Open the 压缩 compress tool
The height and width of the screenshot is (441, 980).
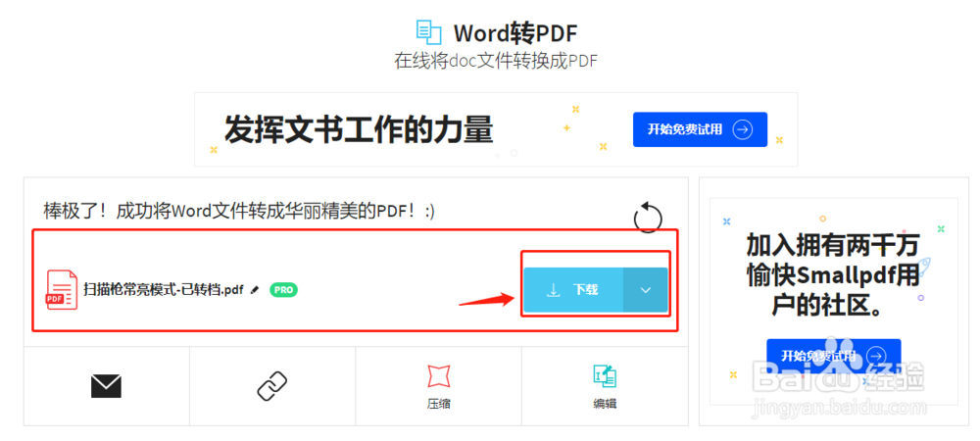coord(438,386)
